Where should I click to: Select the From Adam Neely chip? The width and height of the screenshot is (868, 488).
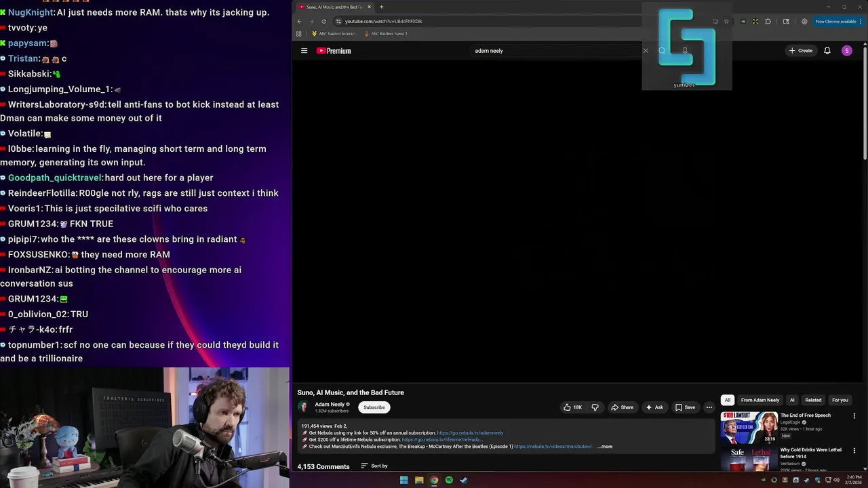[x=760, y=400]
